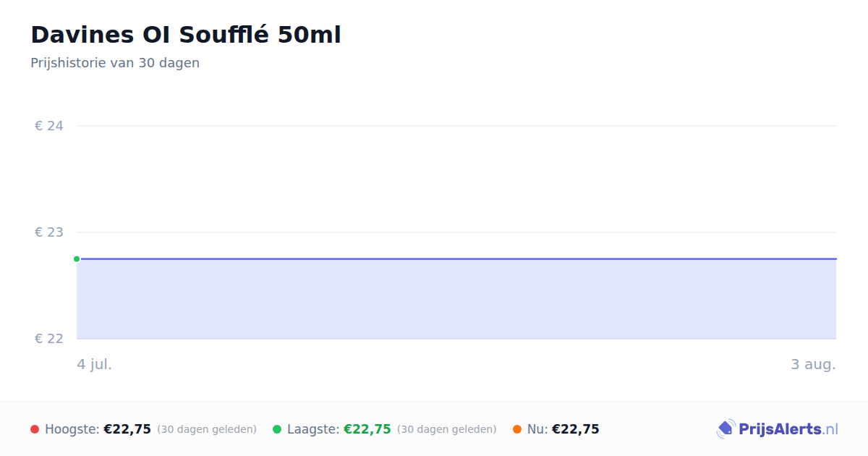Click the Davines OI Soufflé 50ml title
The image size is (868, 456).
[186, 35]
